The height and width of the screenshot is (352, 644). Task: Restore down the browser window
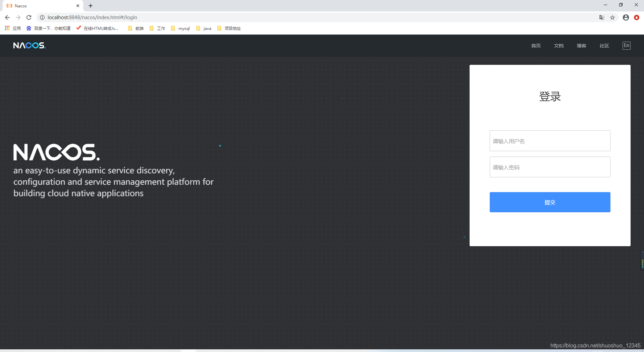point(621,5)
